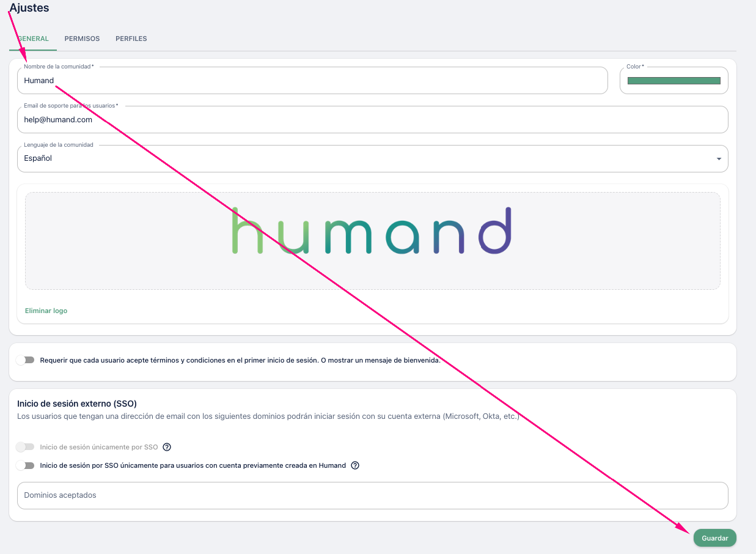Open help icon for SSO-only login
Image resolution: width=756 pixels, height=554 pixels.
(167, 447)
